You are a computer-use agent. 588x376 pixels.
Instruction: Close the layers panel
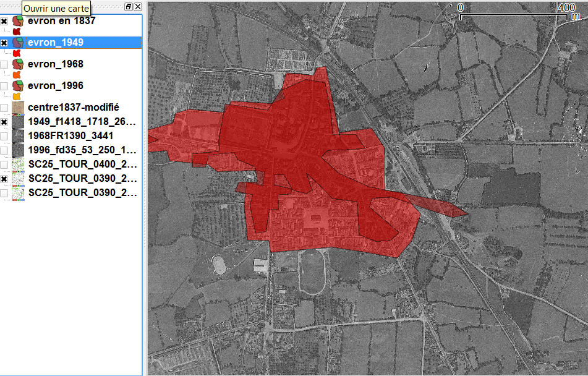[138, 6]
